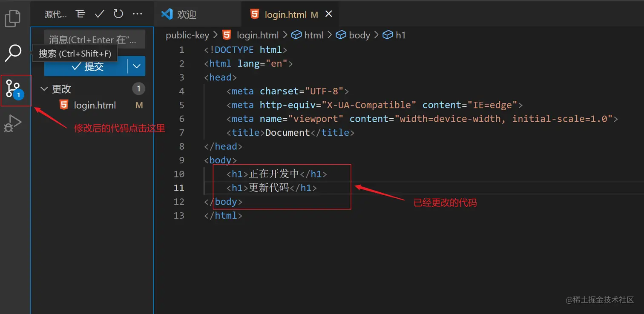Open the Run and Debug view
Viewport: 644px width, 314px height.
click(13, 123)
